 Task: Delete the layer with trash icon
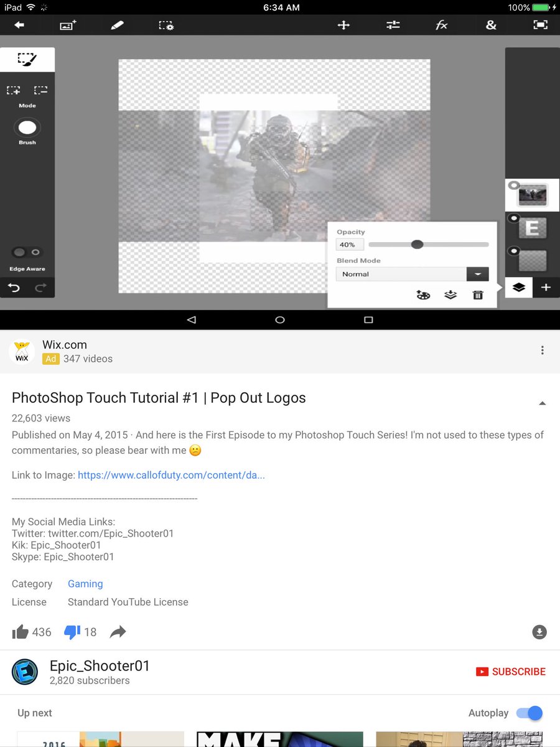(x=478, y=295)
